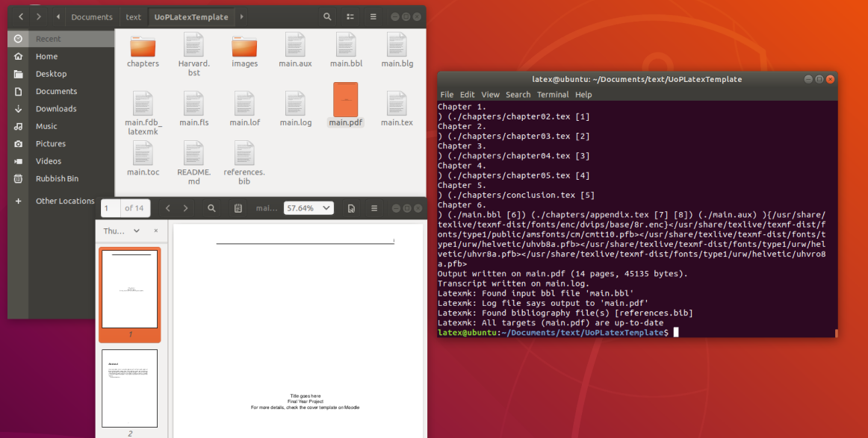
Task: Select the main.fls file
Action: click(193, 109)
